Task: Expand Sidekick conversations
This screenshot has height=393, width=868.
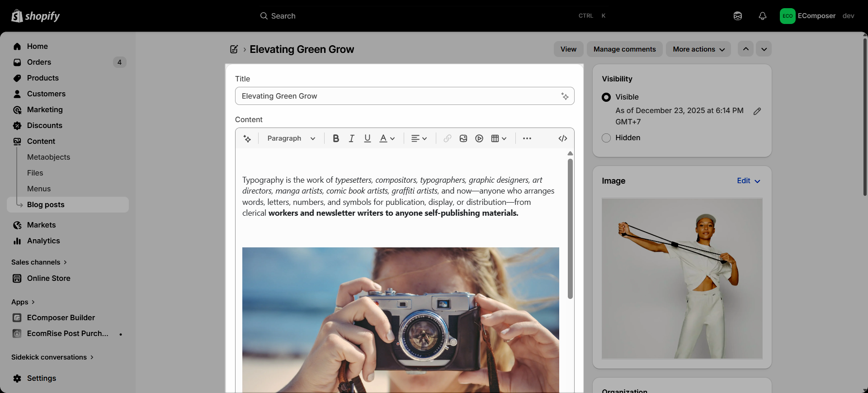Action: (52, 357)
